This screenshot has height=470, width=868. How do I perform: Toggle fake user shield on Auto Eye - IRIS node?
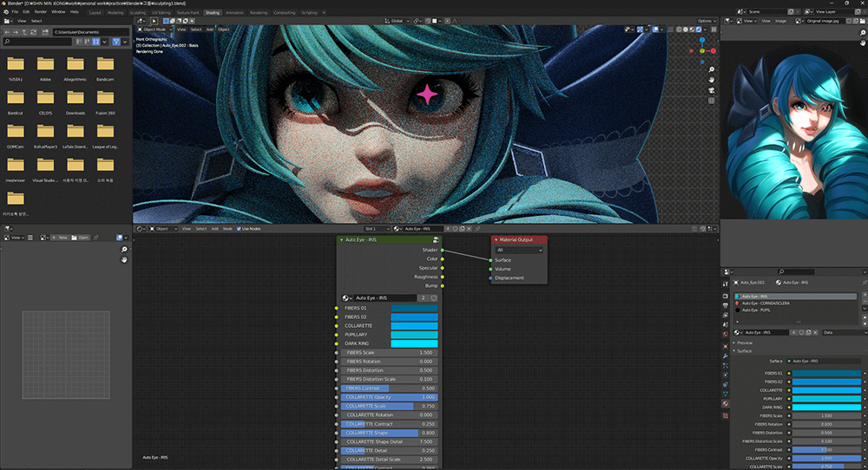pos(433,297)
